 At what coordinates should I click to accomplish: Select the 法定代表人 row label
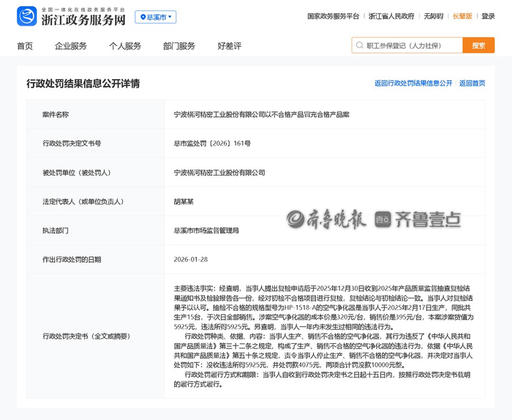coord(83,201)
